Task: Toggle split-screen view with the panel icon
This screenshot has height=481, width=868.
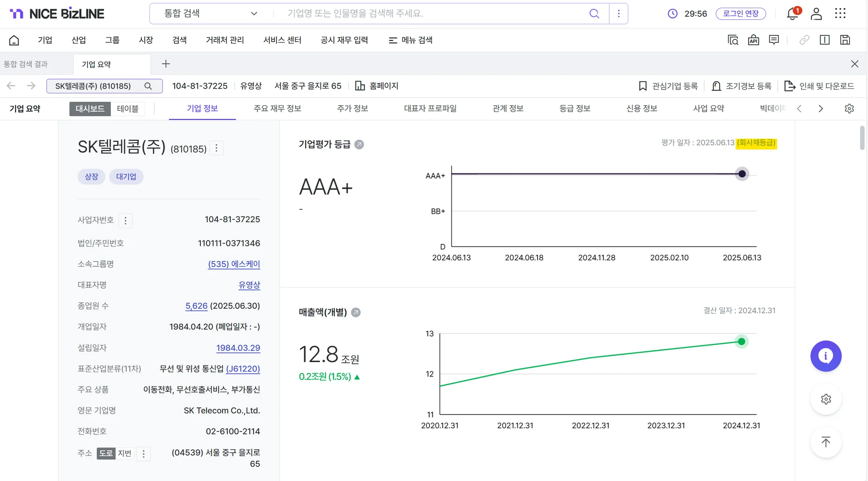Action: 825,40
